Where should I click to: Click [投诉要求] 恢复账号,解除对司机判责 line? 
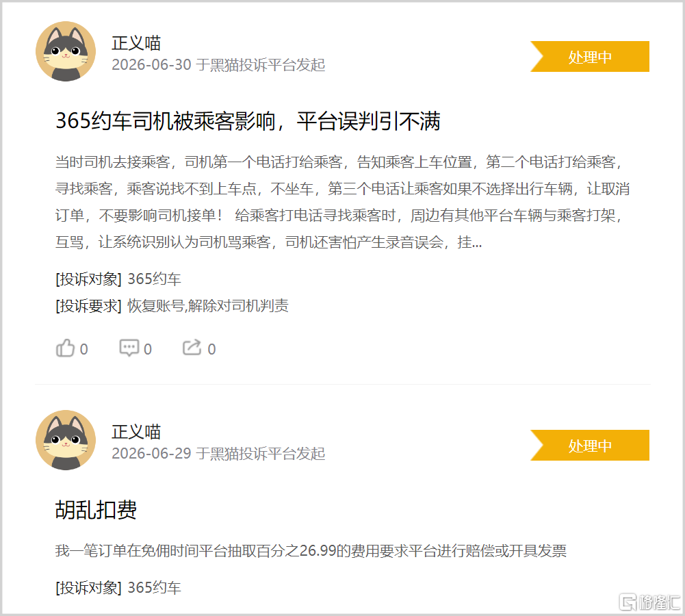pos(172,306)
